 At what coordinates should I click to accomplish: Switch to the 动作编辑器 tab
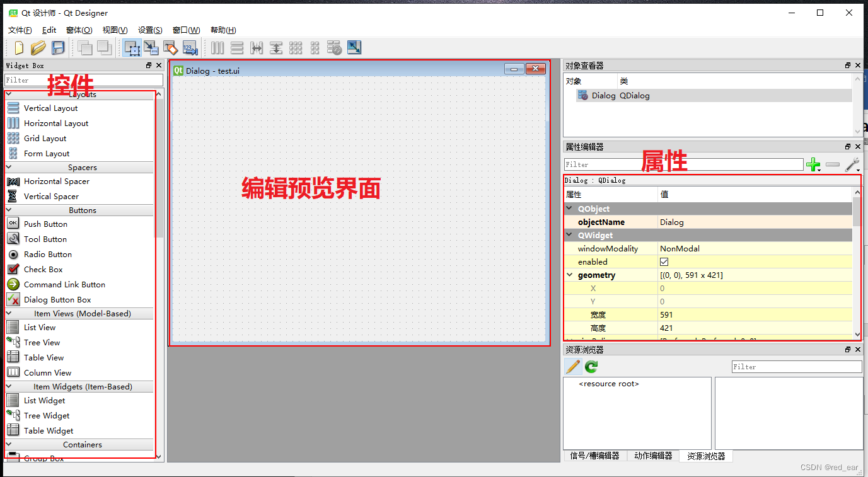pos(652,456)
